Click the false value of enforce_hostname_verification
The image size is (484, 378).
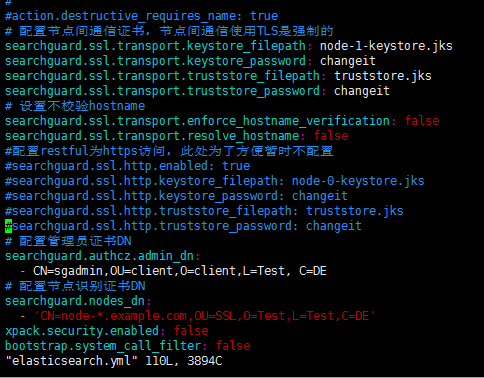pyautogui.click(x=422, y=121)
